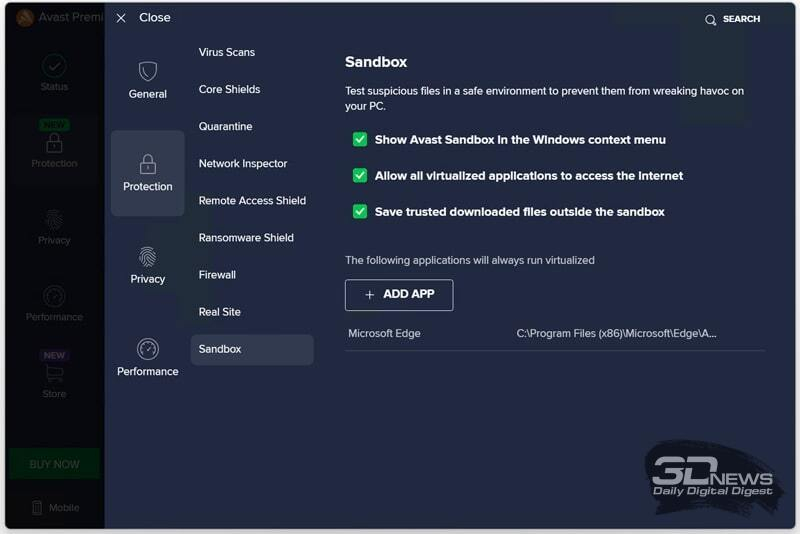This screenshot has height=534, width=800.
Task: Open Real Site settings
Action: pos(219,312)
